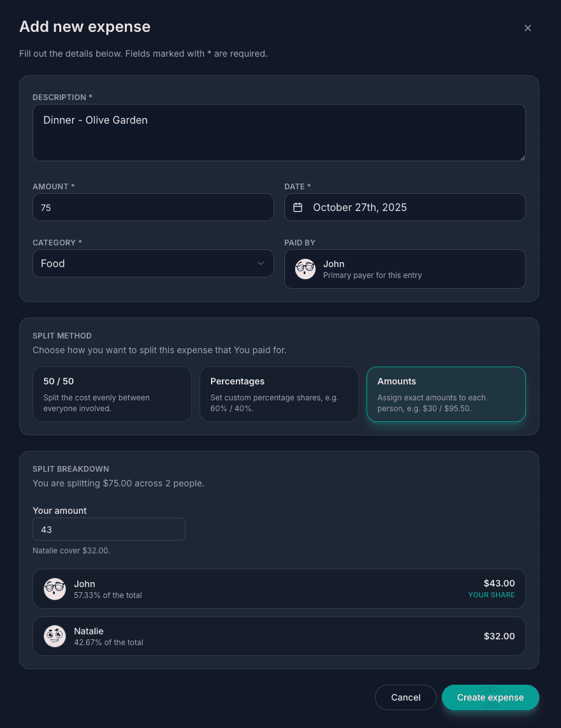Select the Amounts split option
The width and height of the screenshot is (561, 728).
[x=446, y=394]
